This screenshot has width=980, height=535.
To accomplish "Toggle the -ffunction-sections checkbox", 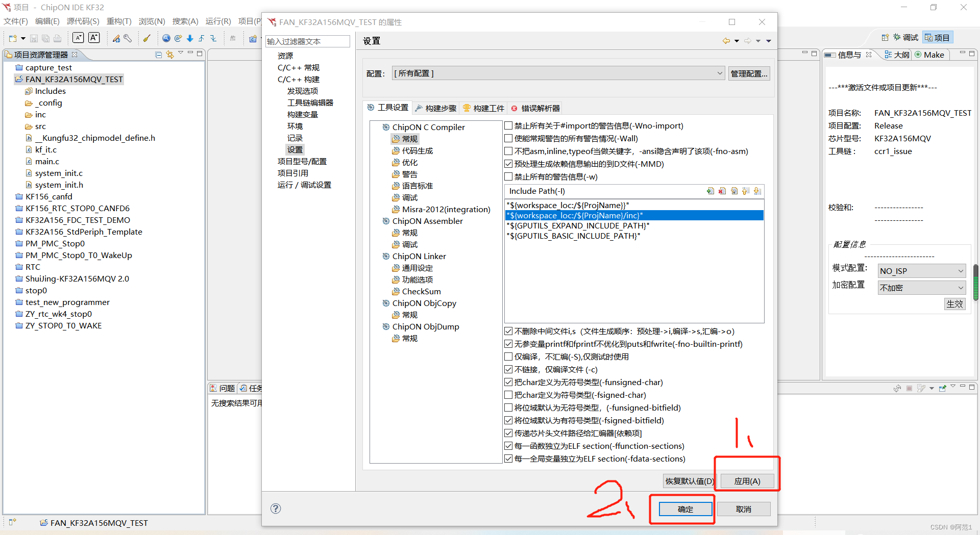I will click(508, 446).
